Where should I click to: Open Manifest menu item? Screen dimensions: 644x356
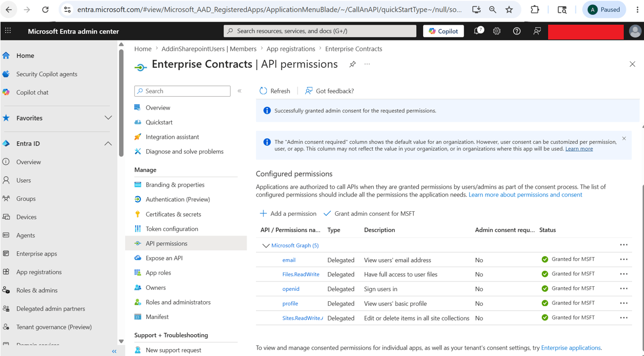click(157, 317)
